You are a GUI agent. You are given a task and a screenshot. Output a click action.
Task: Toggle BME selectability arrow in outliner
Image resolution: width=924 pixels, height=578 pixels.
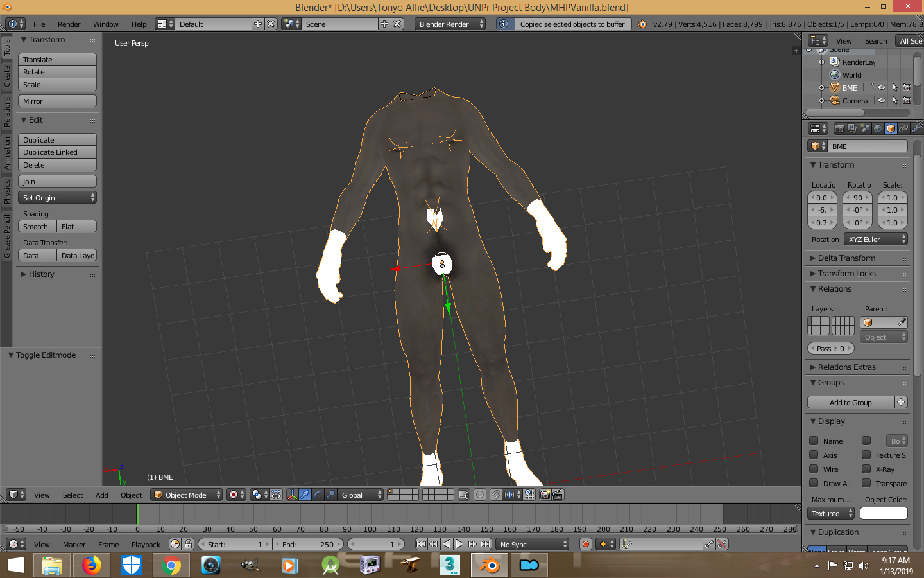point(894,88)
